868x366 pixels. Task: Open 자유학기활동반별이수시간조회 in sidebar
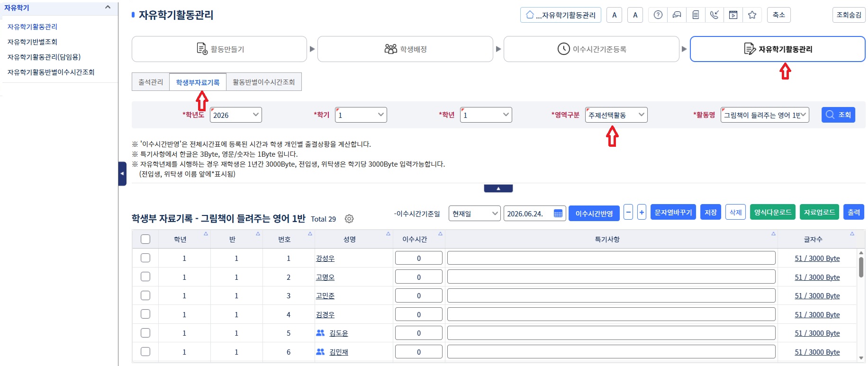point(51,72)
